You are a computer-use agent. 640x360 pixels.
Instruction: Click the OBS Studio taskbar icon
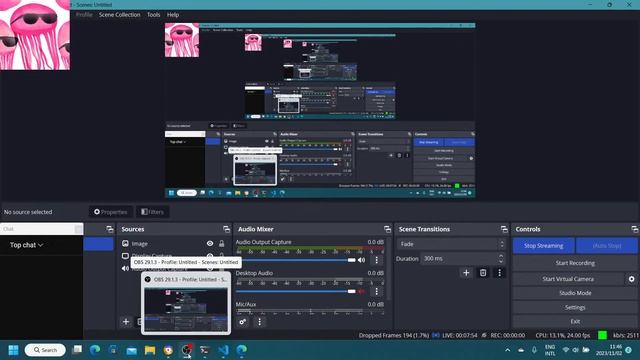pos(187,350)
